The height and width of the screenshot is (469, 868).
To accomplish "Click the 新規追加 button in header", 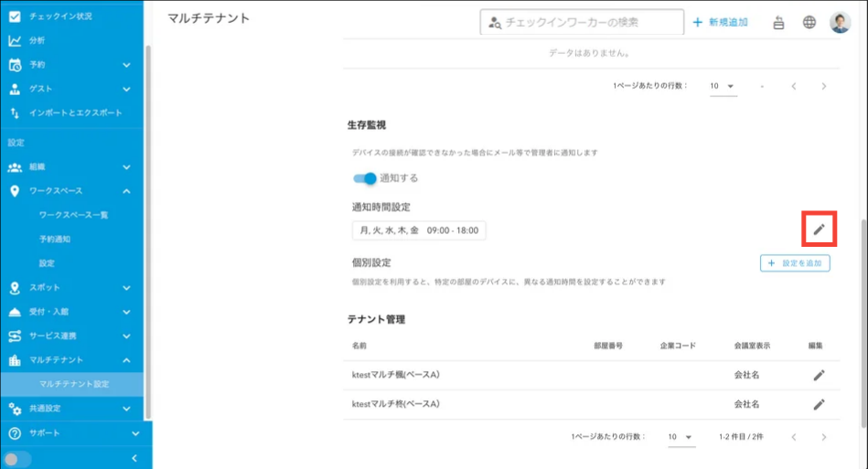I will pos(720,22).
